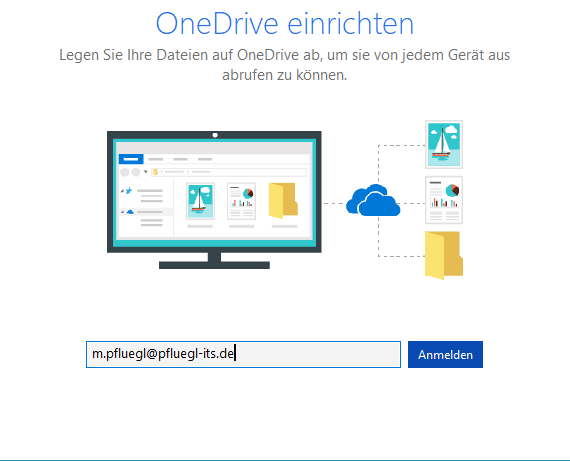Click the chart document thumbnail inside monitor
The height and width of the screenshot is (461, 570).
(241, 201)
